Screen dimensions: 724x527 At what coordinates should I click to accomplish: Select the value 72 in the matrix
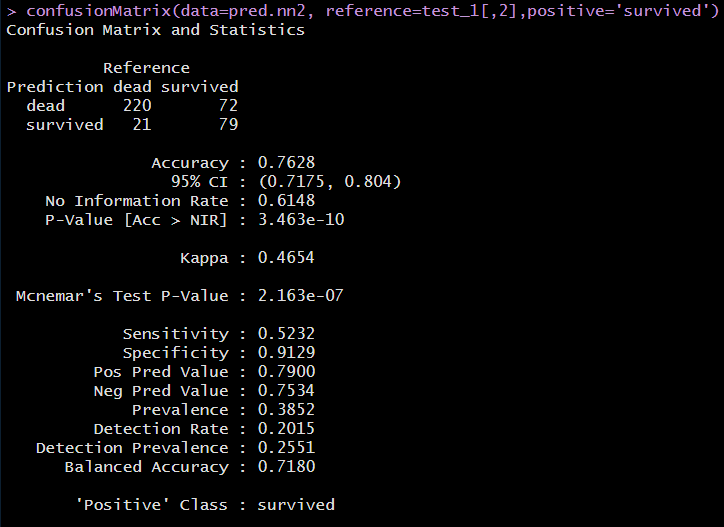tap(228, 106)
